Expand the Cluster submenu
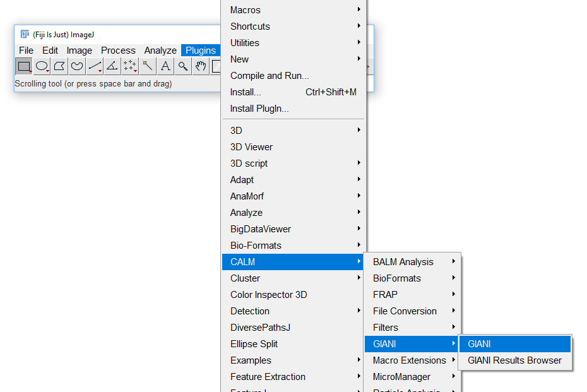 [x=293, y=278]
